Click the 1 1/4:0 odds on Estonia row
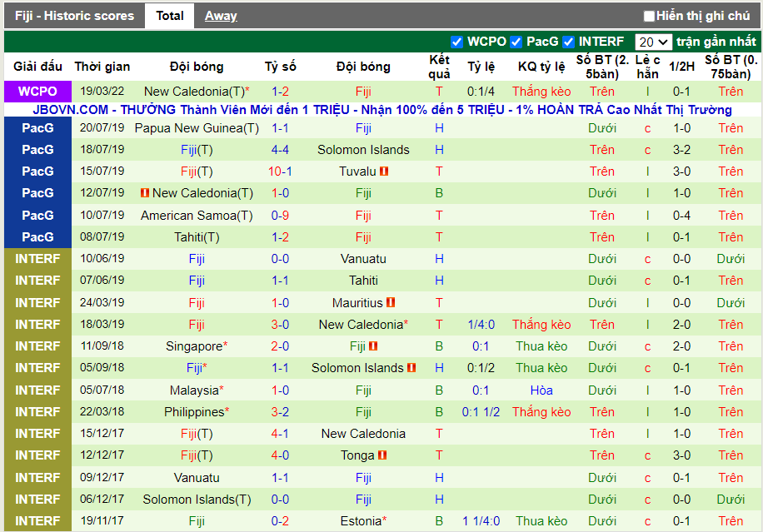Image resolution: width=763 pixels, height=532 pixels. (x=481, y=521)
